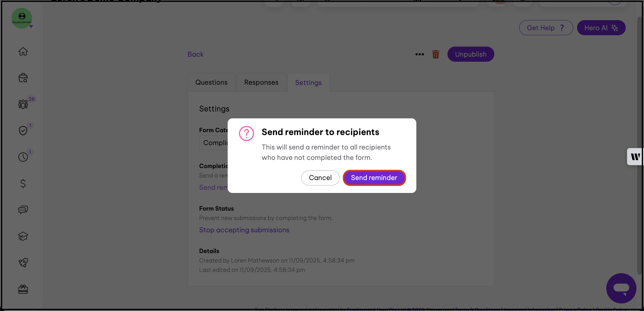Image resolution: width=644 pixels, height=311 pixels.
Task: Open the people icon with 28 badge
Action: pos(23,104)
